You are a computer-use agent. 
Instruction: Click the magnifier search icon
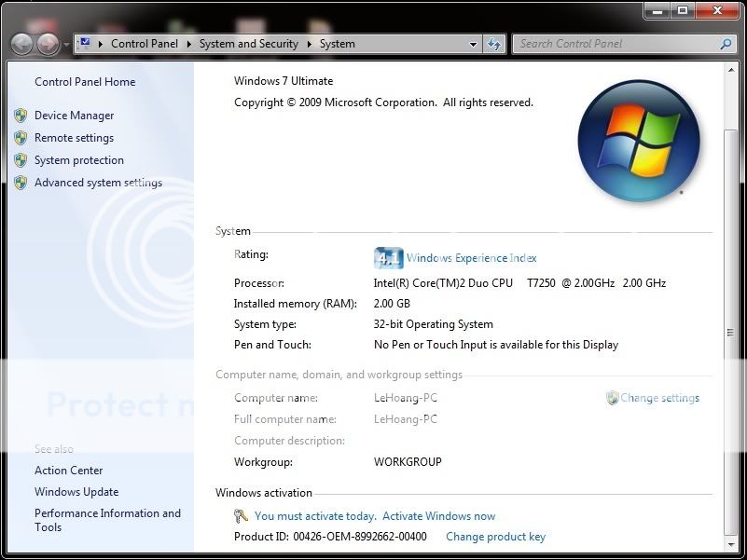726,44
